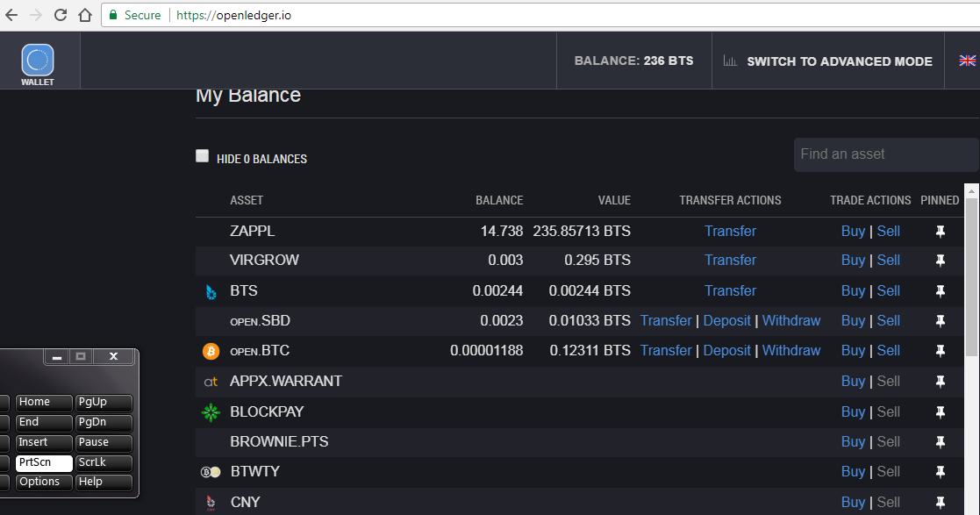
Task: Buy ZAPPL asset
Action: point(853,232)
